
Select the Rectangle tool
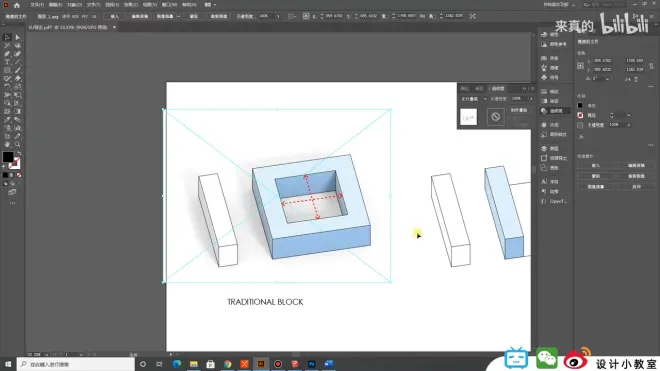[x=7, y=70]
